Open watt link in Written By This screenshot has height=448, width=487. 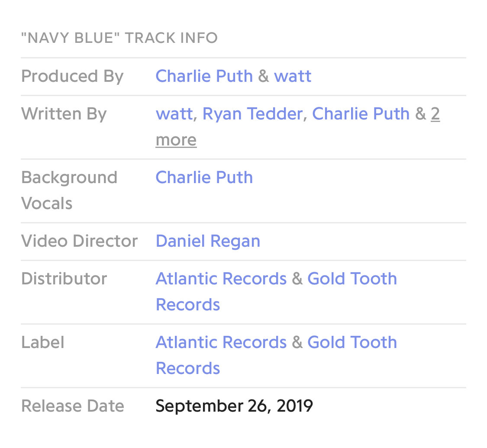174,114
